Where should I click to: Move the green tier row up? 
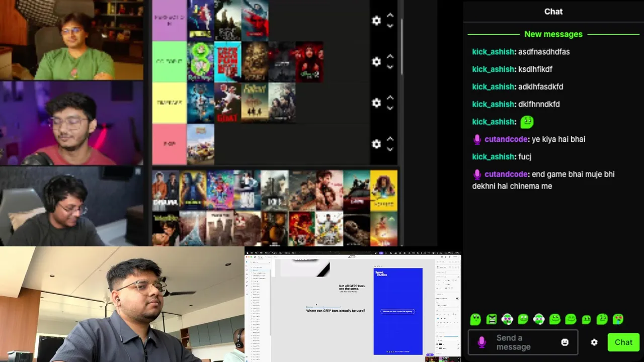click(x=390, y=56)
